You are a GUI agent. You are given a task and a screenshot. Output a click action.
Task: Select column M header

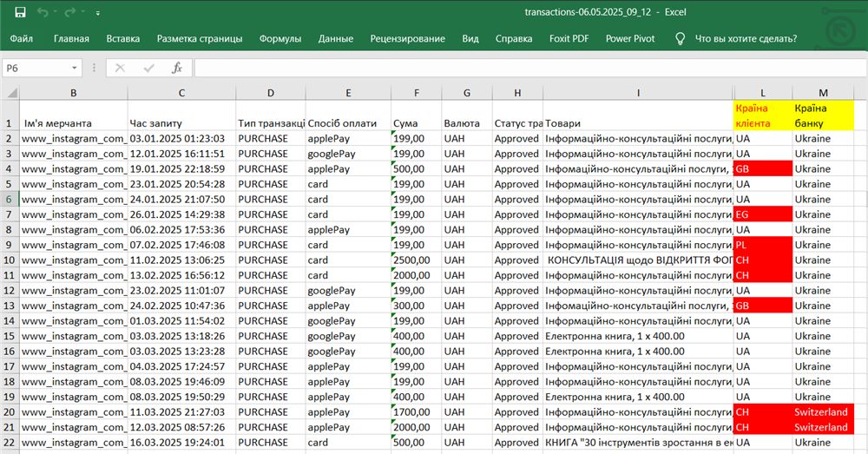[x=823, y=93]
